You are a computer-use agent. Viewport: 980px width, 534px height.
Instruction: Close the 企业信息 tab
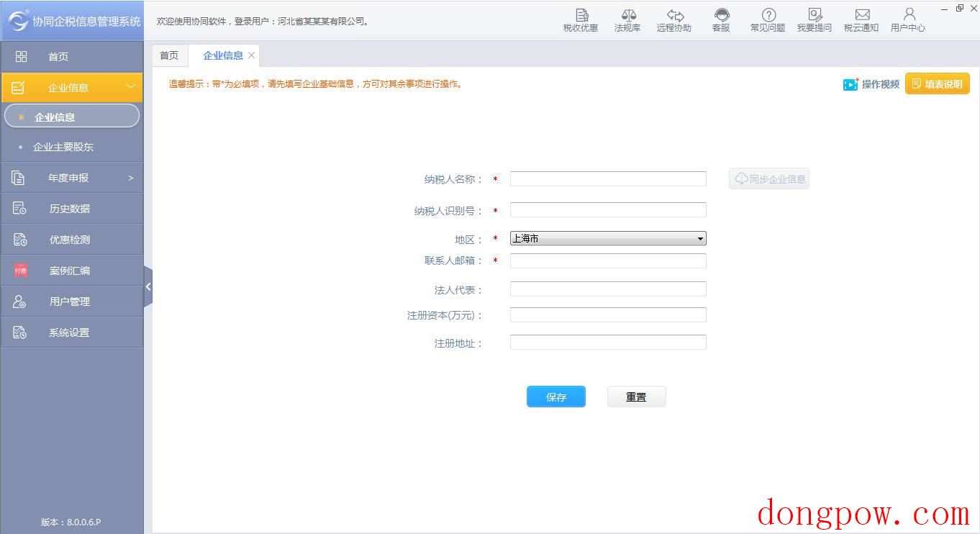pyautogui.click(x=251, y=55)
